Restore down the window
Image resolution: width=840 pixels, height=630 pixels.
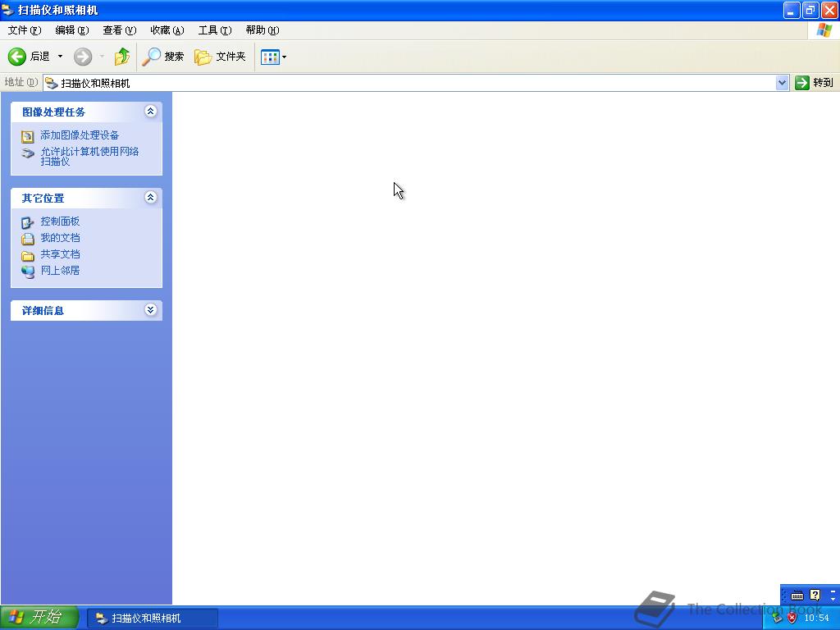pos(810,10)
